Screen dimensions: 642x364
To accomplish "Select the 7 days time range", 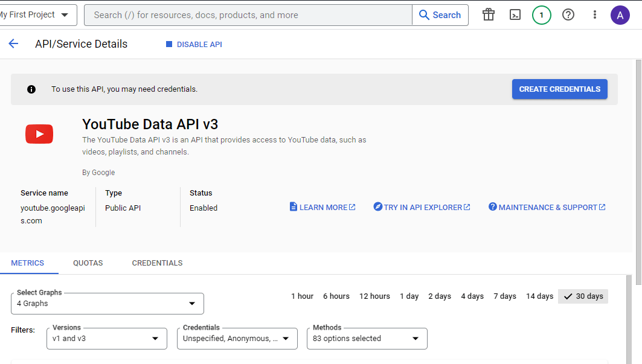I will 504,296.
